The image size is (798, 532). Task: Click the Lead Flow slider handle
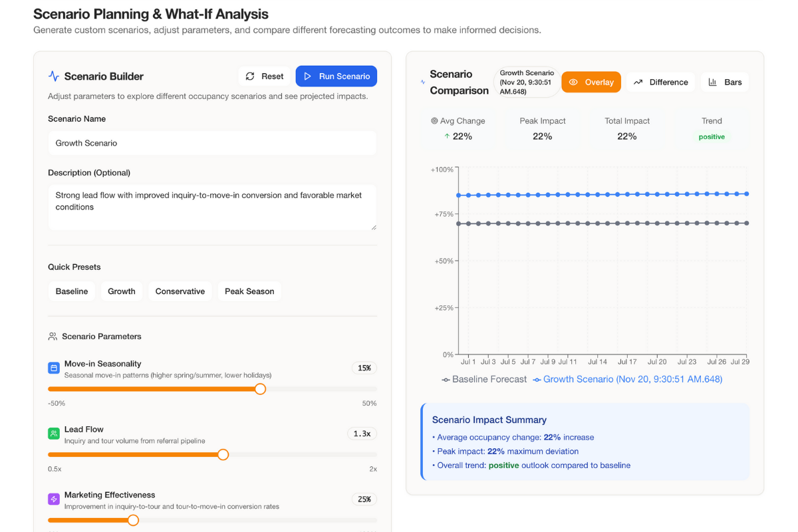[223, 454]
